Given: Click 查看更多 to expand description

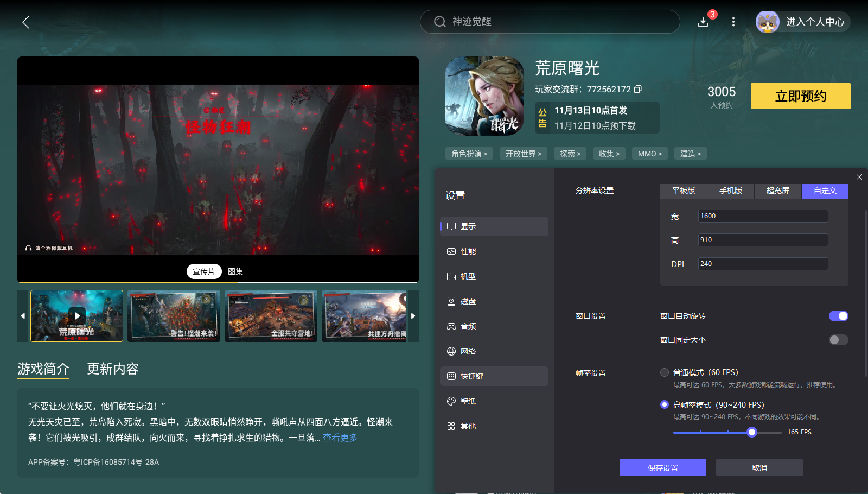Looking at the screenshot, I should (x=340, y=438).
